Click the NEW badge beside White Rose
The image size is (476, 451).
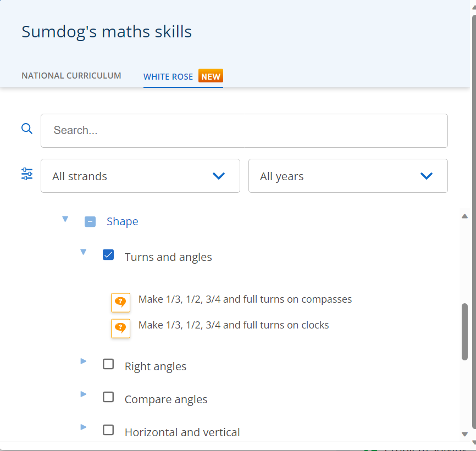(211, 76)
